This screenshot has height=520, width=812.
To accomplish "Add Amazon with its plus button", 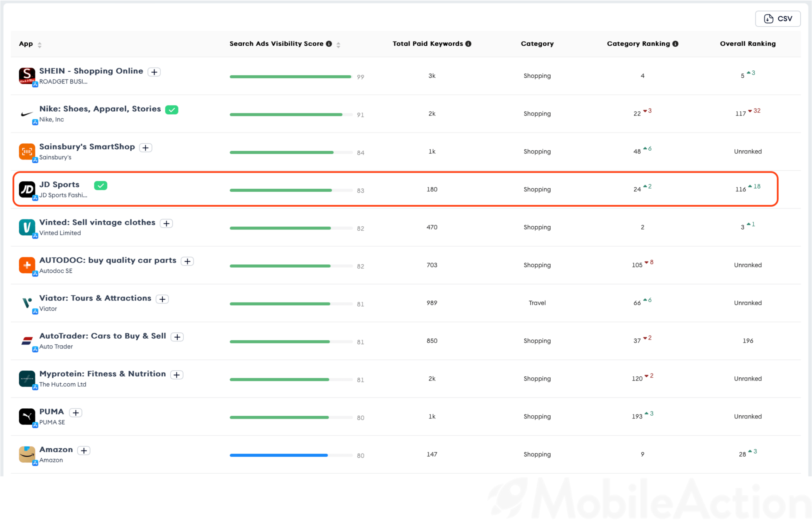I will (x=84, y=450).
